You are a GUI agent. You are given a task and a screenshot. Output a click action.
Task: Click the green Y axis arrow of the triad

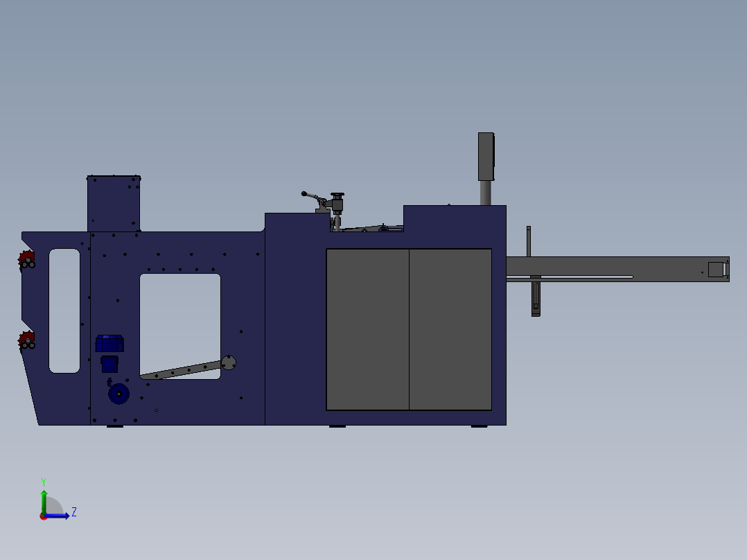44,501
